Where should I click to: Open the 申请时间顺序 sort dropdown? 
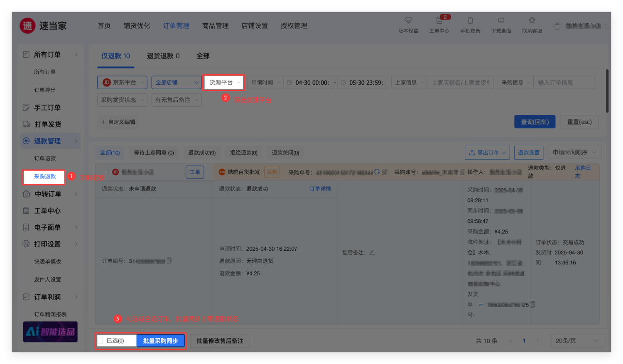pos(574,152)
